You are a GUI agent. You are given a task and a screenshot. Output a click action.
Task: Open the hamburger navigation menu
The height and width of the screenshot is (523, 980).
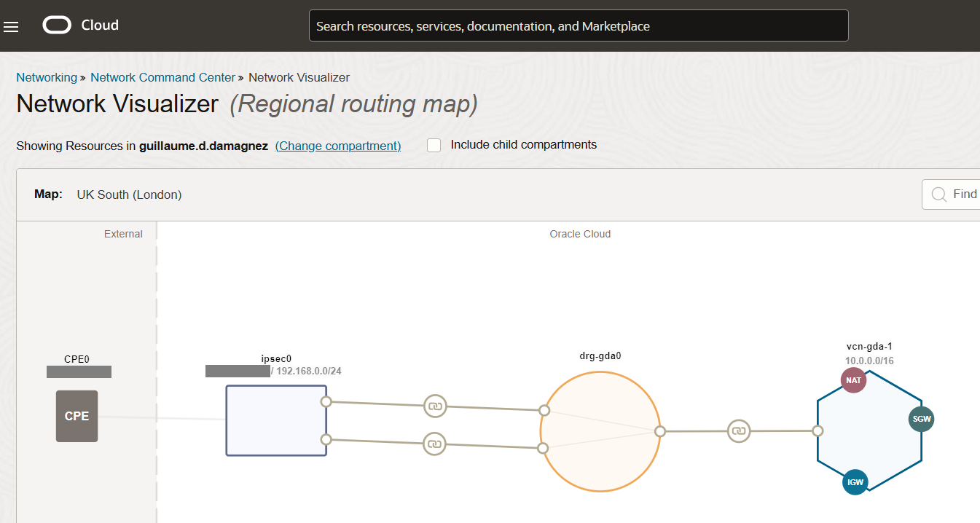11,27
